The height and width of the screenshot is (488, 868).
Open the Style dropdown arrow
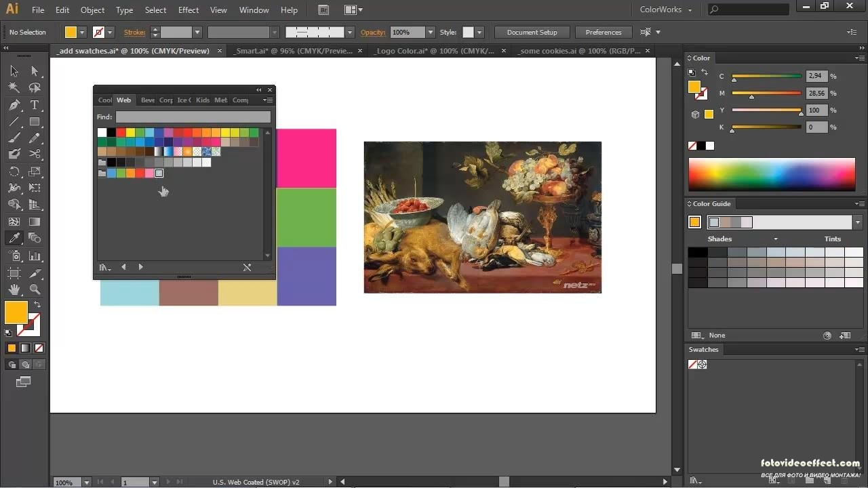[x=479, y=32]
